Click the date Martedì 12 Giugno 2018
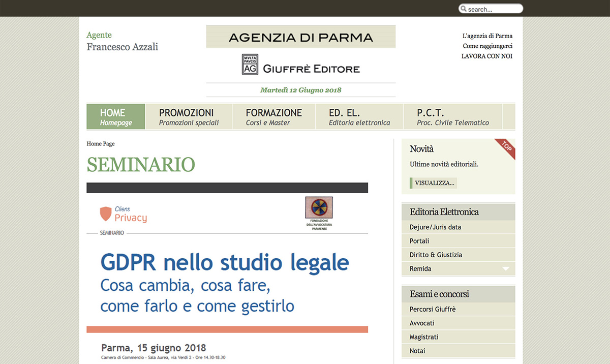Image resolution: width=610 pixels, height=364 pixels. click(301, 90)
